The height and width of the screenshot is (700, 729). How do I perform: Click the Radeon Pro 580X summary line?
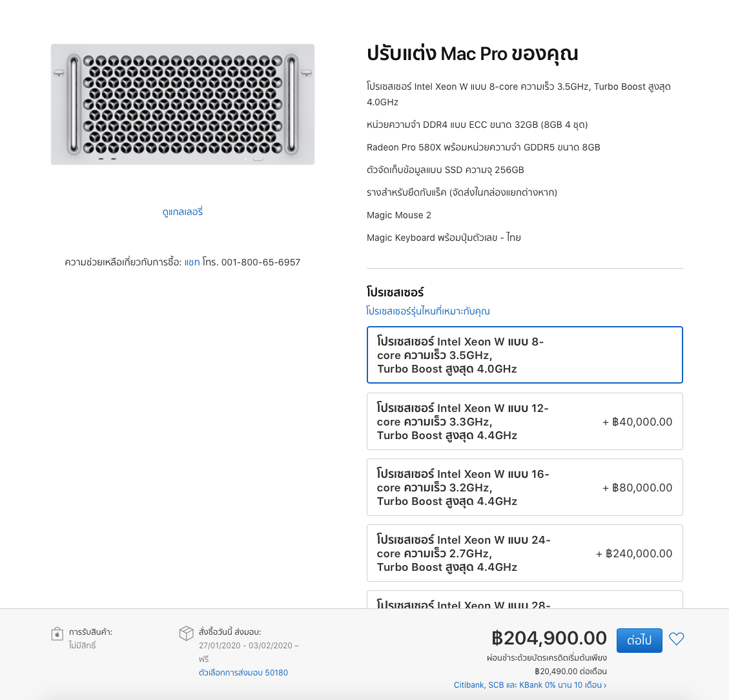(483, 147)
